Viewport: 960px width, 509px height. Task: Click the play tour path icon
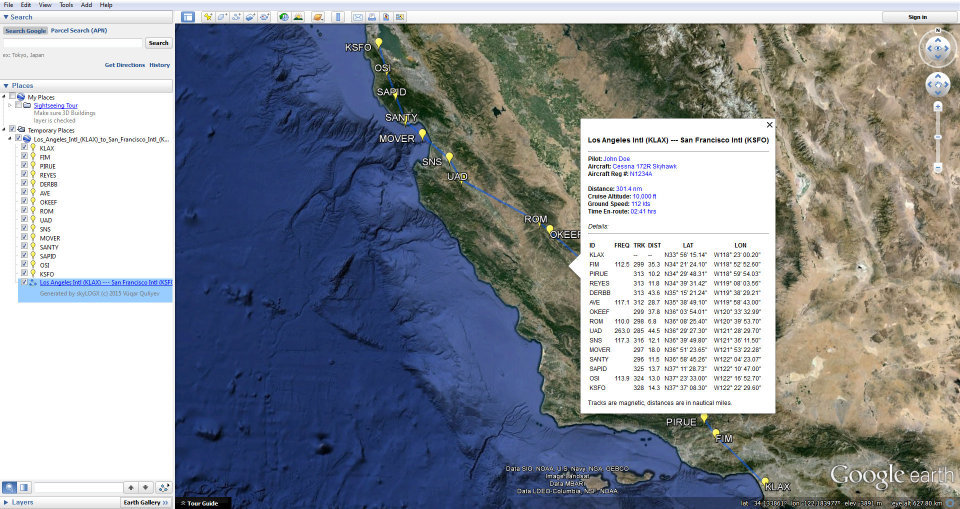click(163, 488)
